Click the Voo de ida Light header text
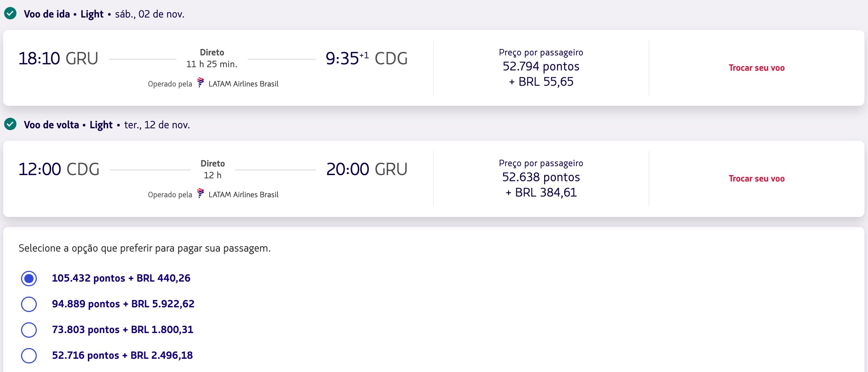The width and height of the screenshot is (868, 372). [x=64, y=14]
